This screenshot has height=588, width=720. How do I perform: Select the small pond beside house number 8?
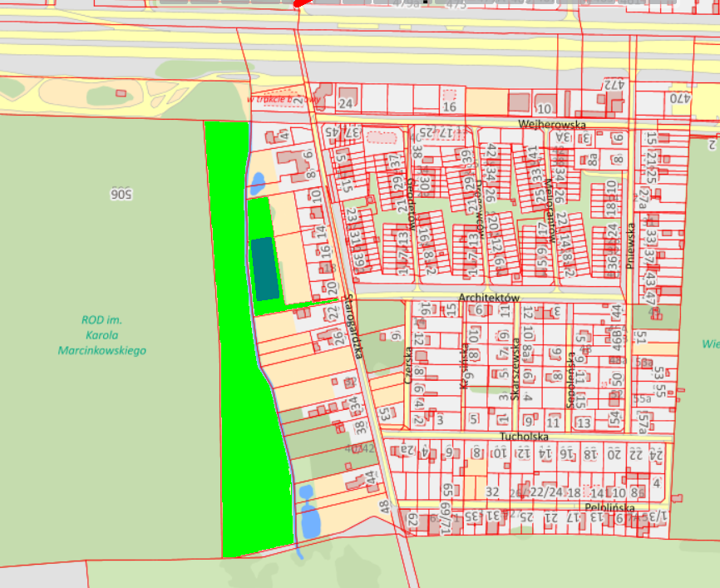point(258,183)
